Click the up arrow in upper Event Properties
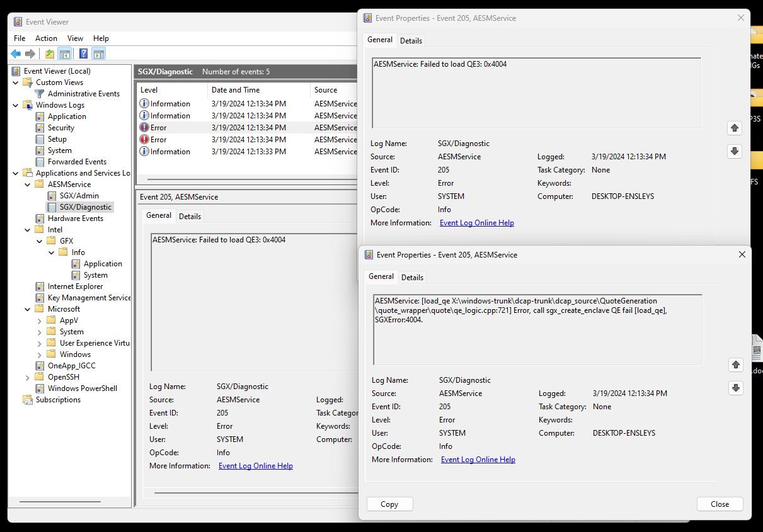Viewport: 763px width, 532px height. click(735, 128)
